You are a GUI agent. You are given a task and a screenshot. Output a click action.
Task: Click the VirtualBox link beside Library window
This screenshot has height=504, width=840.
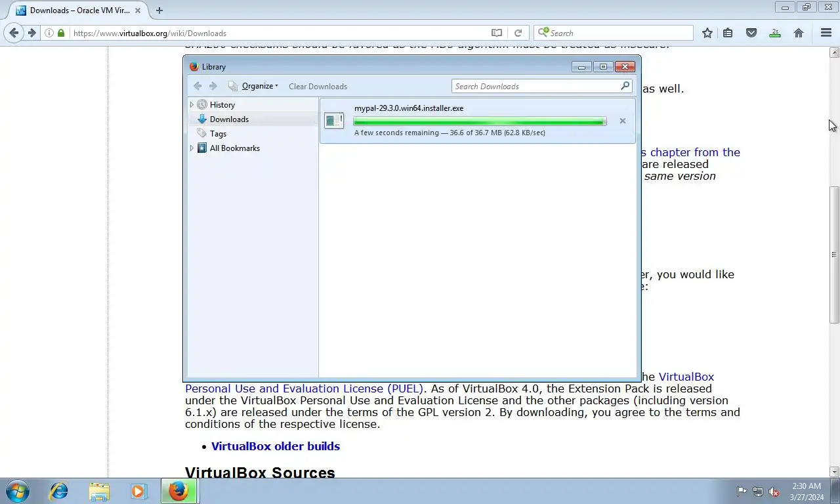686,377
